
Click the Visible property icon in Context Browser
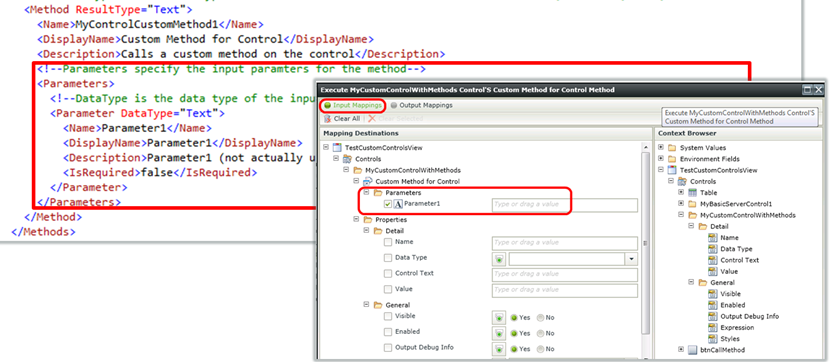[712, 294]
